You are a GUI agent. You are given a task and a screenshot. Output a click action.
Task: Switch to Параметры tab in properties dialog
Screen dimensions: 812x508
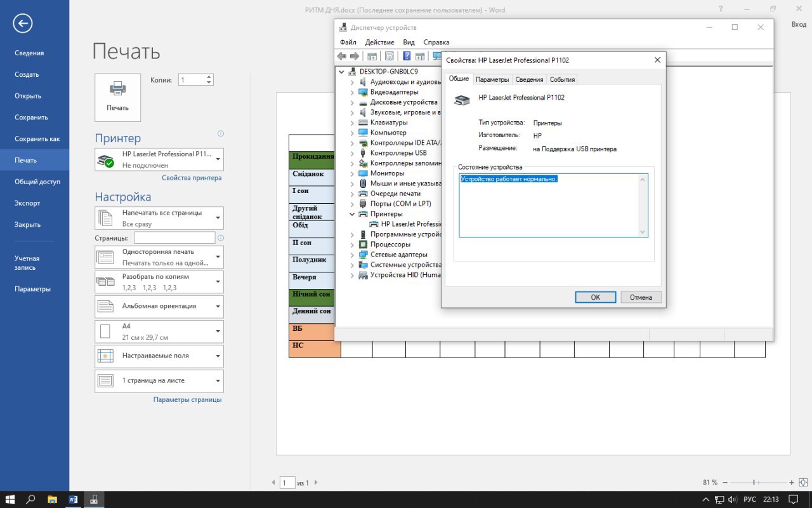point(492,79)
